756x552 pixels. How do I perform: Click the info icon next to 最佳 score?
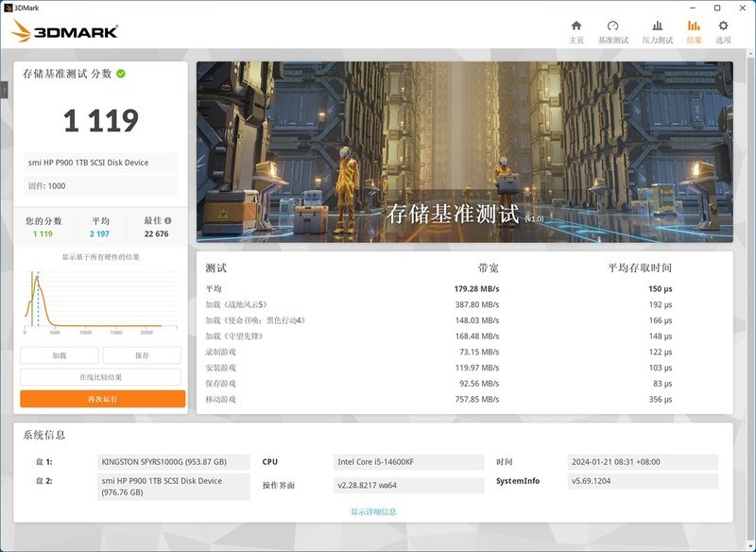(166, 221)
